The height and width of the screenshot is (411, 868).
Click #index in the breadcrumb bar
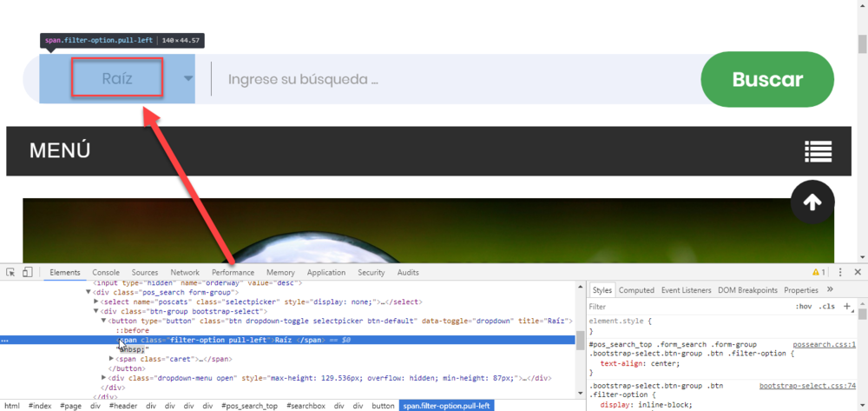40,406
